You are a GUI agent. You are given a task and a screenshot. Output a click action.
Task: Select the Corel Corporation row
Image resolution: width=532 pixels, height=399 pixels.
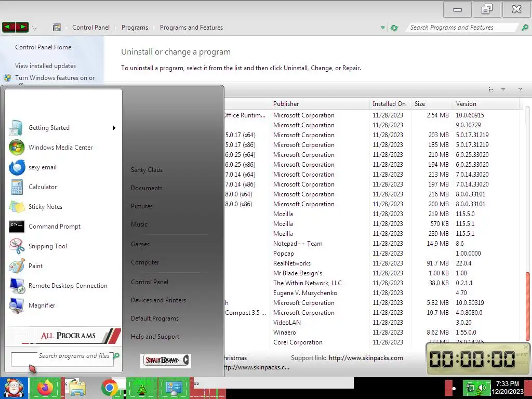point(371,342)
